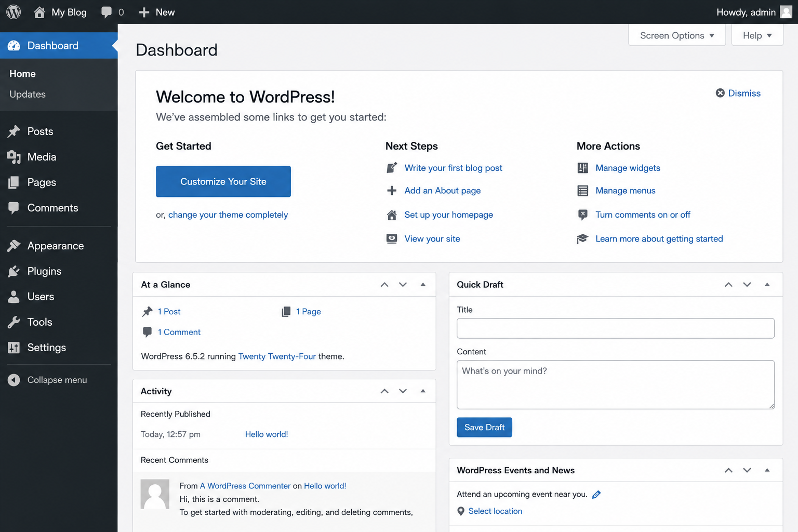Click house icon beside Set up your homepage
The image size is (798, 532).
tap(392, 215)
